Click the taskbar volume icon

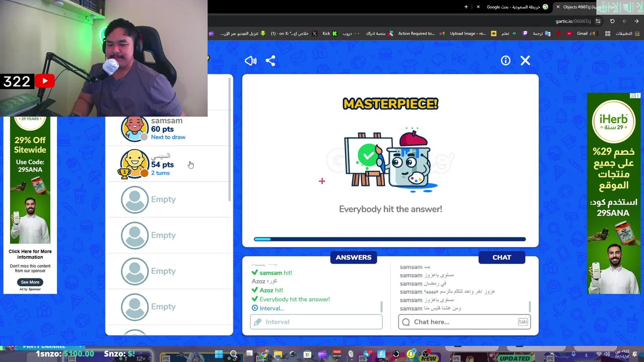click(x=607, y=354)
